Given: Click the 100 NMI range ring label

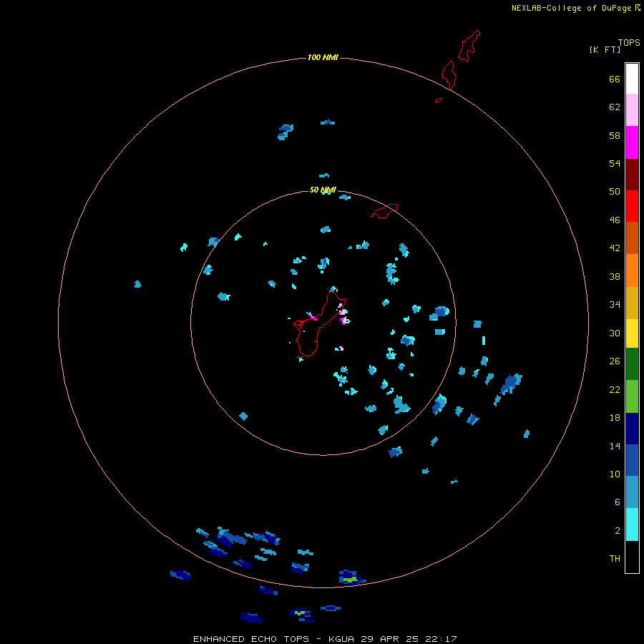Looking at the screenshot, I should pos(323,57).
